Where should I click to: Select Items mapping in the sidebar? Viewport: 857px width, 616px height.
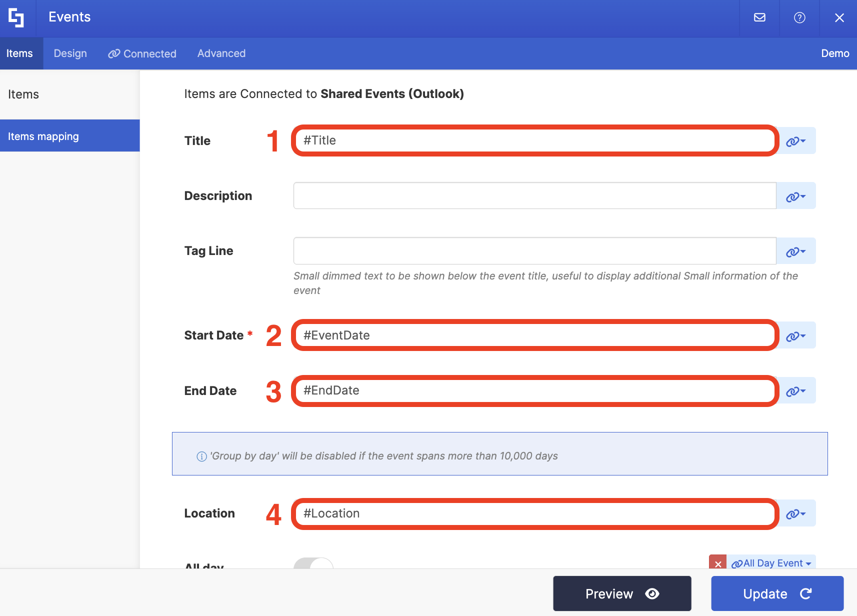coord(70,136)
